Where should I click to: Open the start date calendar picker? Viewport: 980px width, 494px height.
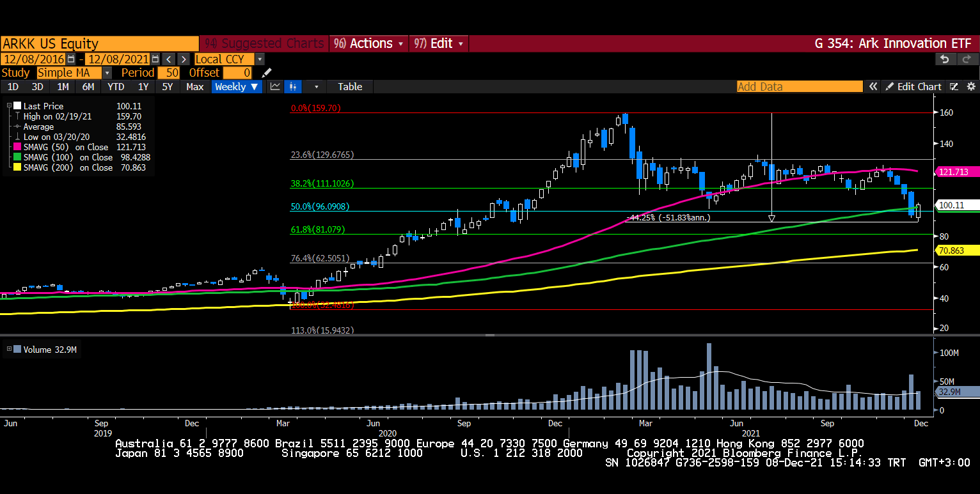[x=71, y=59]
